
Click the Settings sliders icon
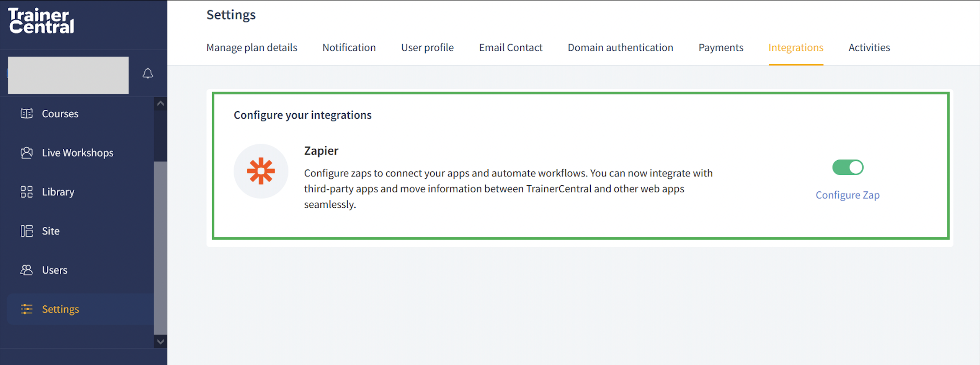[x=26, y=309]
